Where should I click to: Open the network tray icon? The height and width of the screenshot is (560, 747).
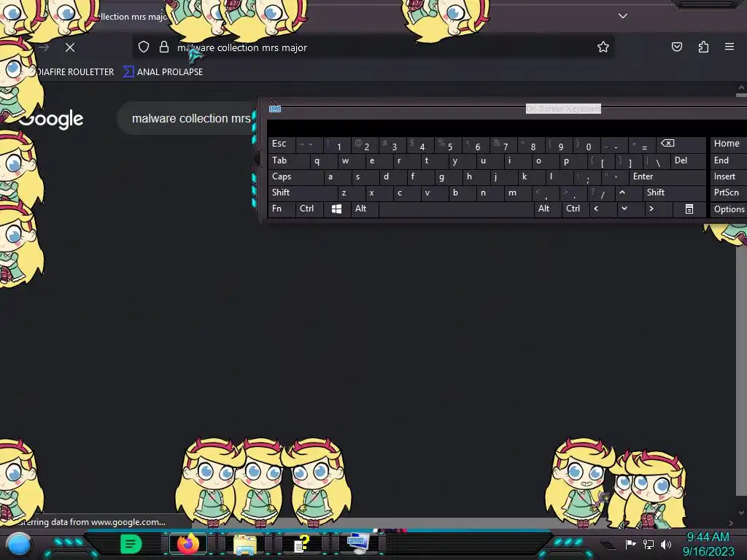click(x=649, y=544)
